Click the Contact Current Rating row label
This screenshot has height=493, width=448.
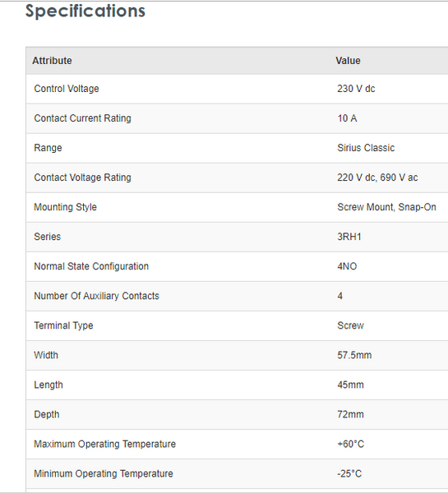coord(82,118)
